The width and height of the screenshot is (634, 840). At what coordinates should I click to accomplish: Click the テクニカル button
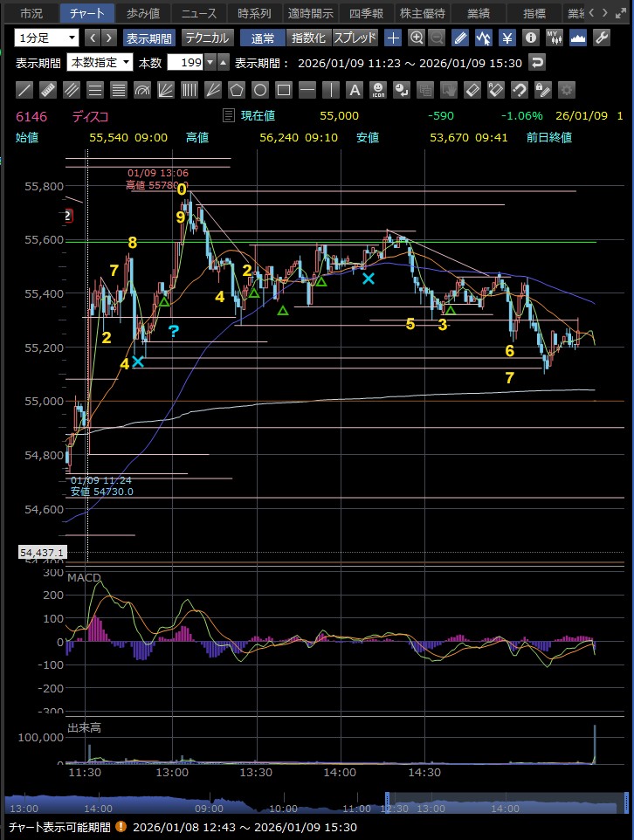206,38
